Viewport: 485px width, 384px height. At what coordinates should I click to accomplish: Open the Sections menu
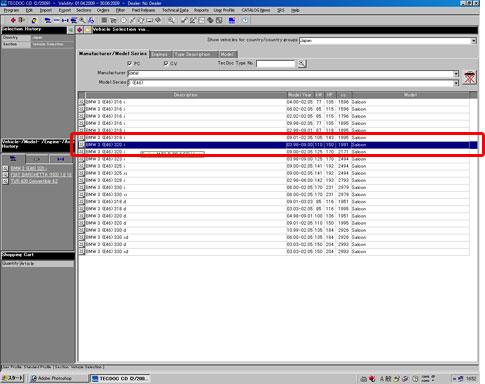coord(83,10)
